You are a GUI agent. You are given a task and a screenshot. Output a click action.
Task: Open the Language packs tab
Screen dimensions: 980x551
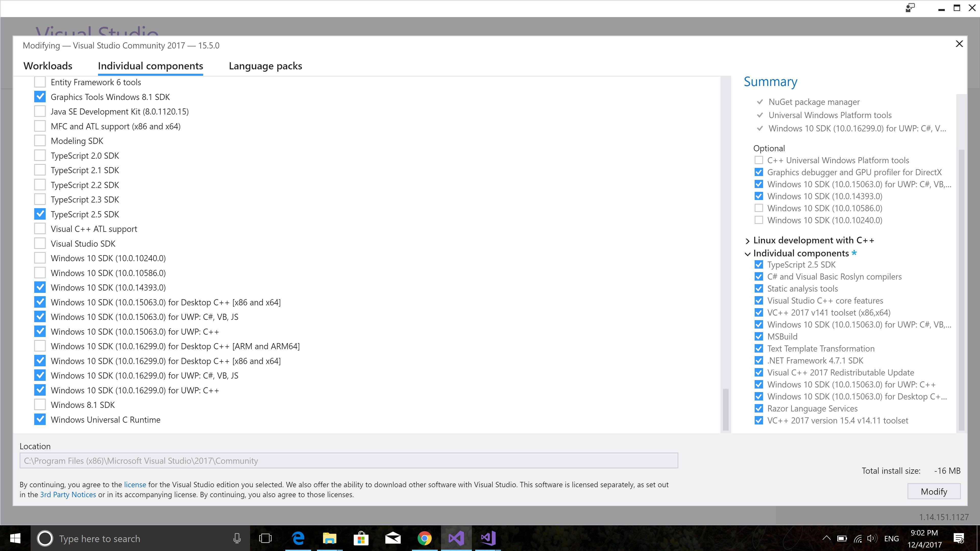point(265,66)
